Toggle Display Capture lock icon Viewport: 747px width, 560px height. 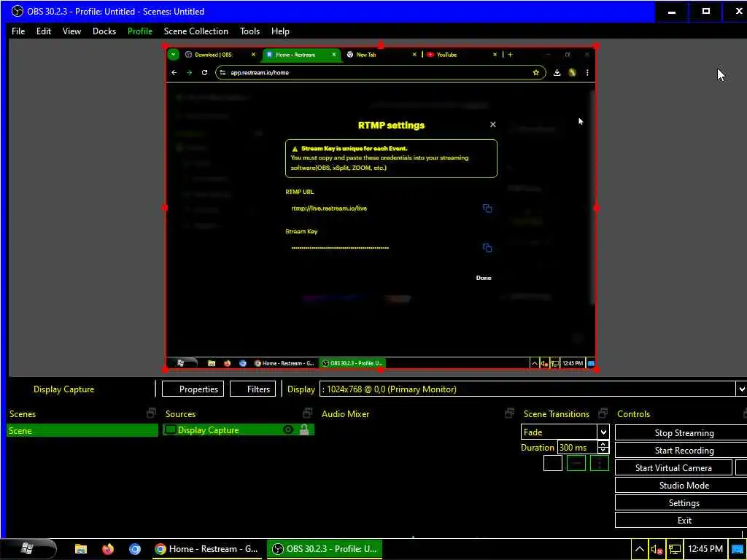(x=304, y=429)
